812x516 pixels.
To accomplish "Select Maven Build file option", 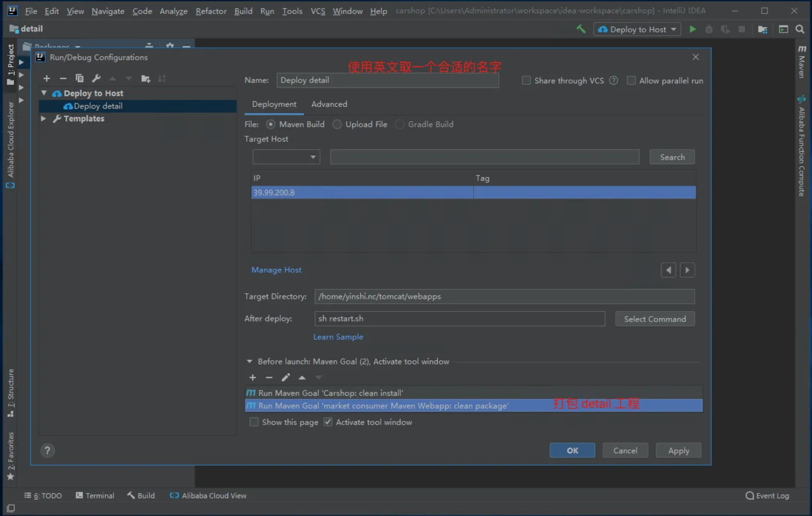I will point(271,124).
